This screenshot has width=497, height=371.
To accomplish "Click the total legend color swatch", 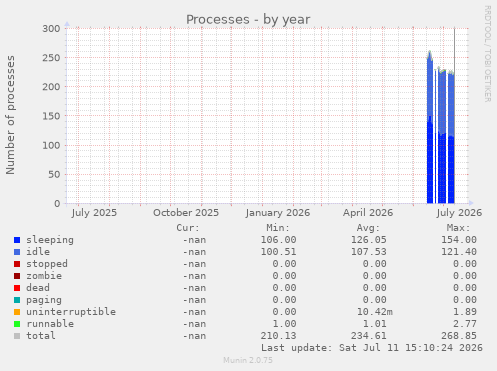I will click(17, 336).
